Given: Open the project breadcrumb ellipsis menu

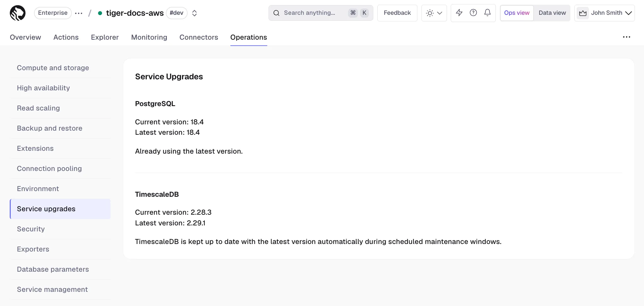Looking at the screenshot, I should pos(79,13).
